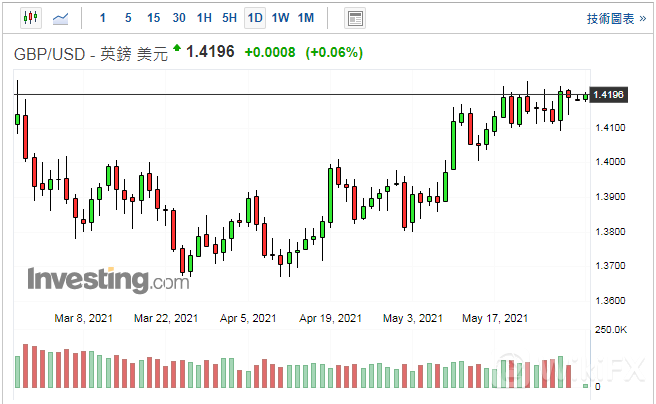Click the May 3, 2021 date marker
Screen dimensions: 656x404
click(413, 319)
